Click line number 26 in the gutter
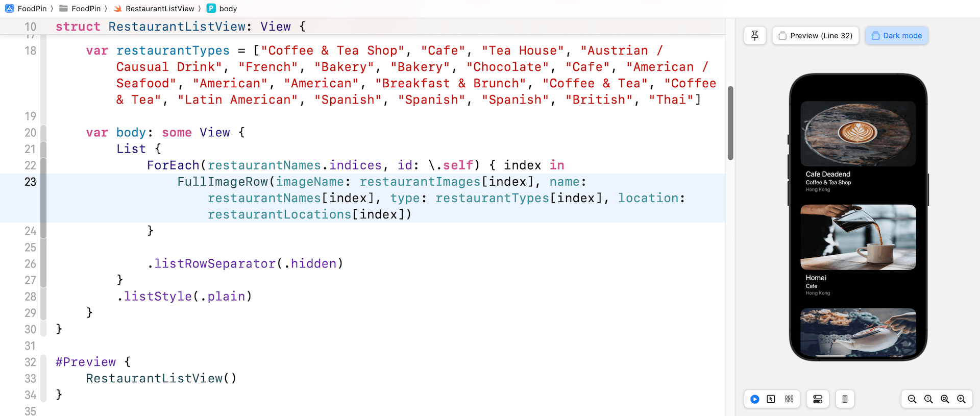 [x=30, y=264]
